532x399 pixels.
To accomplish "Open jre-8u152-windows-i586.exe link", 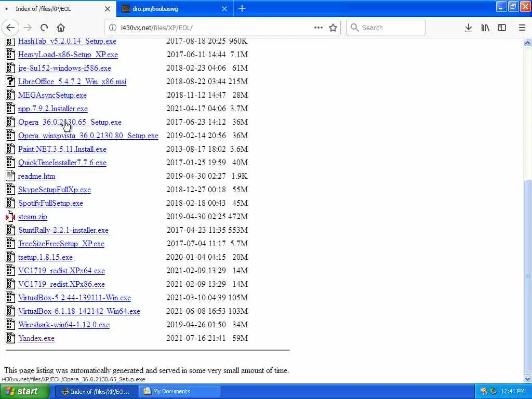I will (x=64, y=68).
